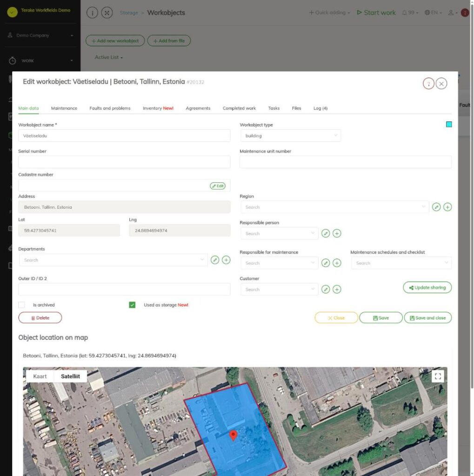Select the Inventory tab
474x476 pixels.
158,108
